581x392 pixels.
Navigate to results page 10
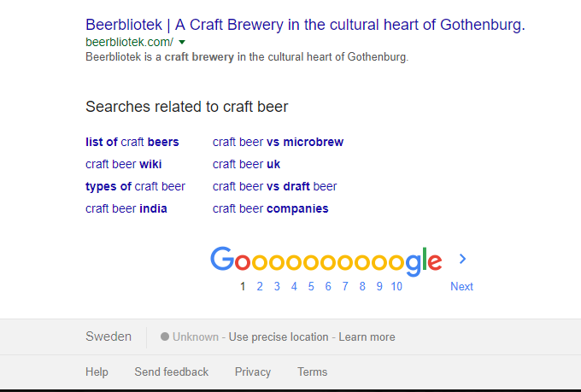(396, 286)
